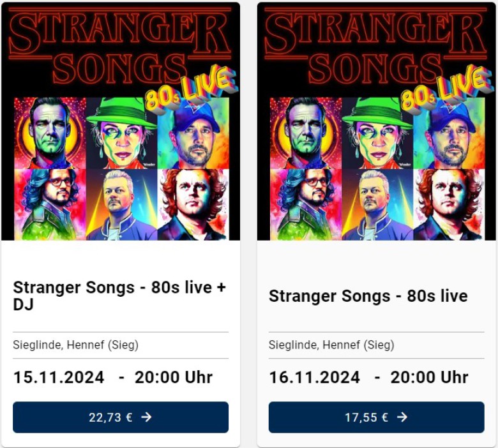Click the grey-haired man portrait in the left poster
The image size is (498, 448).
coord(121,204)
